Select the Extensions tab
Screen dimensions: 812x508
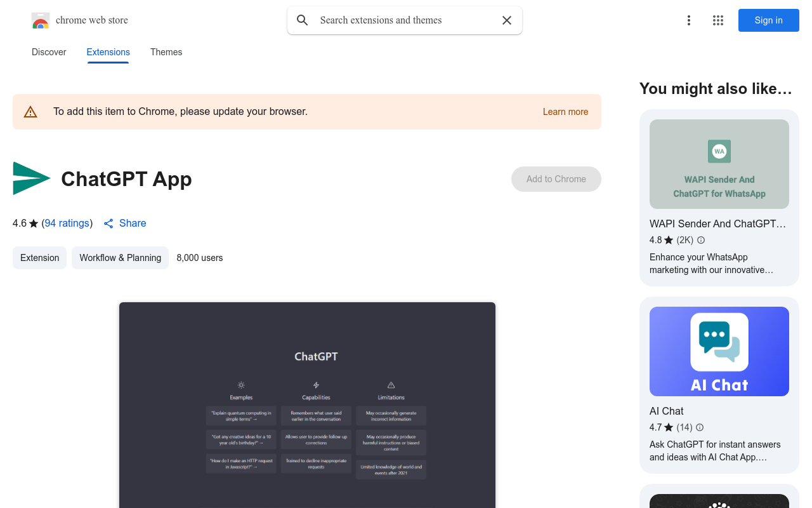[x=108, y=52]
